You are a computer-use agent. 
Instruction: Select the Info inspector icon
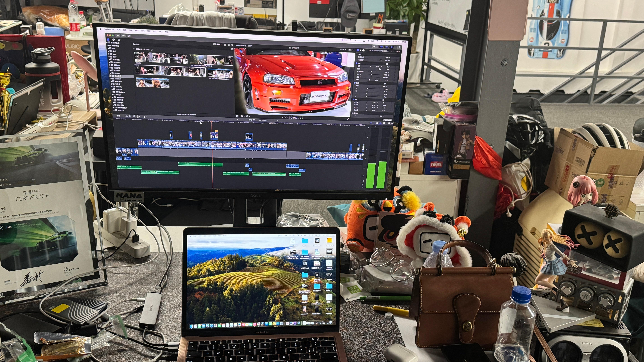[363, 50]
